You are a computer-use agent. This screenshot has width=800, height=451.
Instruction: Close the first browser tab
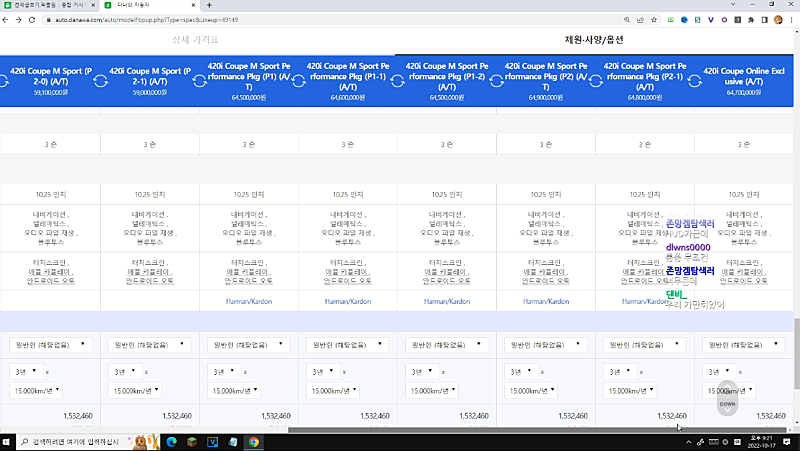click(93, 5)
